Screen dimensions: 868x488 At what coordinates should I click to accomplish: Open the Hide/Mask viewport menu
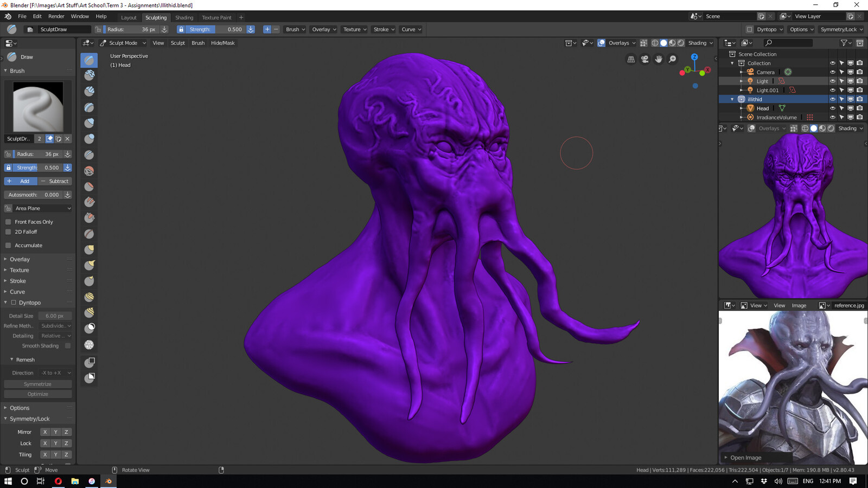click(222, 43)
